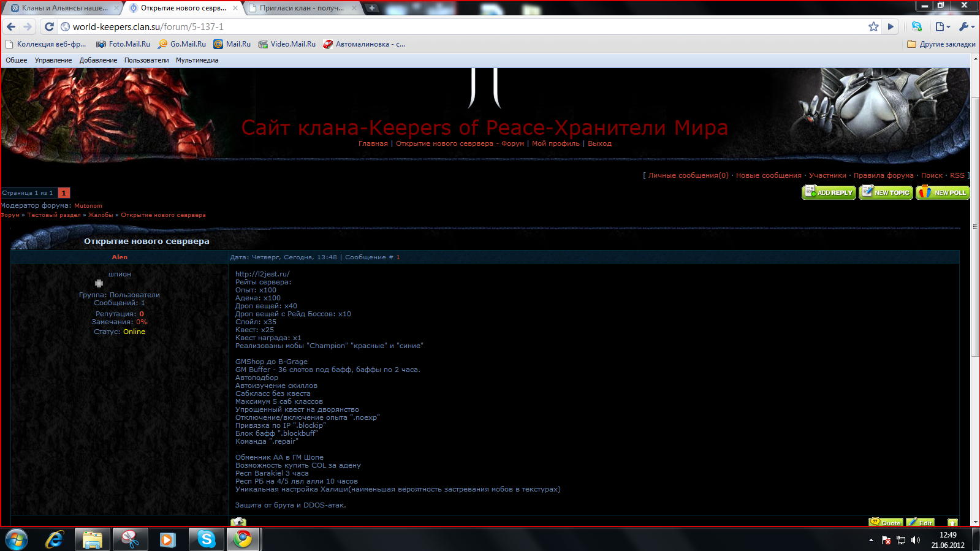Open the 'Коллекция веб-фр...' bookmark
This screenshot has width=980, height=551.
(46, 44)
